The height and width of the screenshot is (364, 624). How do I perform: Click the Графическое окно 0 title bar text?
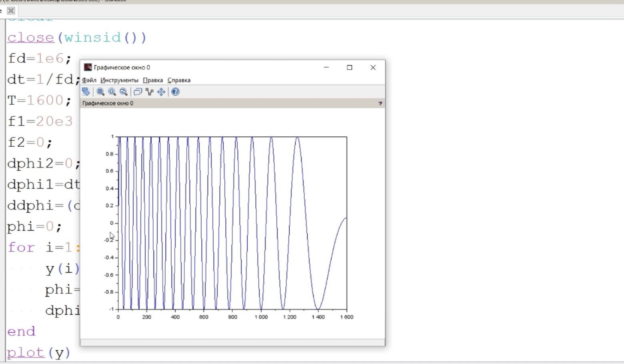point(122,67)
